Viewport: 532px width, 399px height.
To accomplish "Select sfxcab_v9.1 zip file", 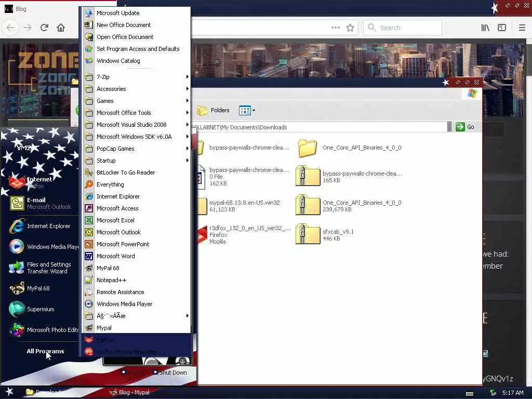I will tap(325, 235).
